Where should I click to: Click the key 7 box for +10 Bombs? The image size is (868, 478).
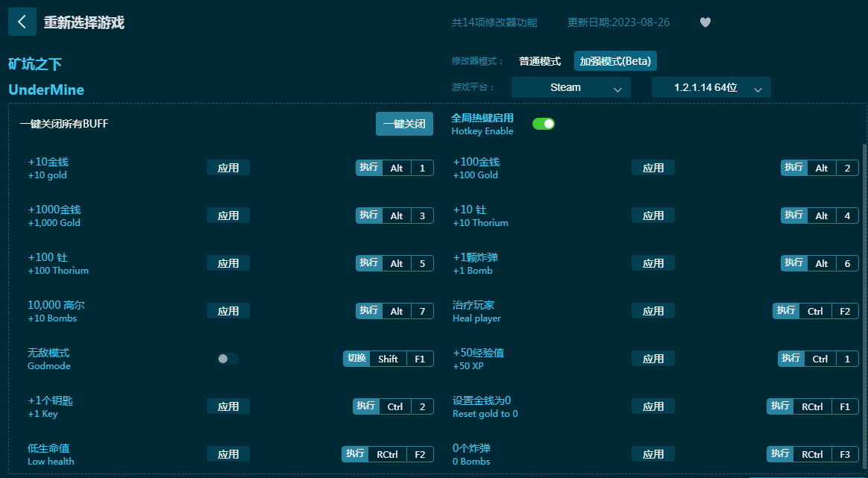tap(422, 311)
